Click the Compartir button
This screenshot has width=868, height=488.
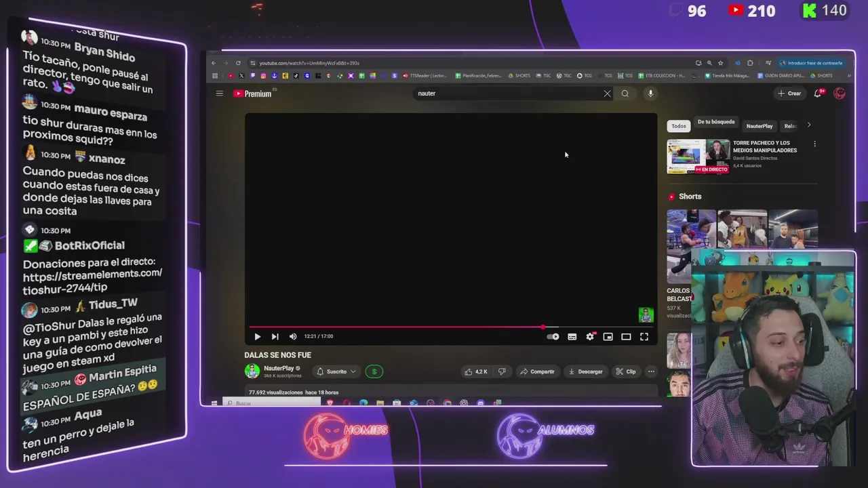point(537,371)
